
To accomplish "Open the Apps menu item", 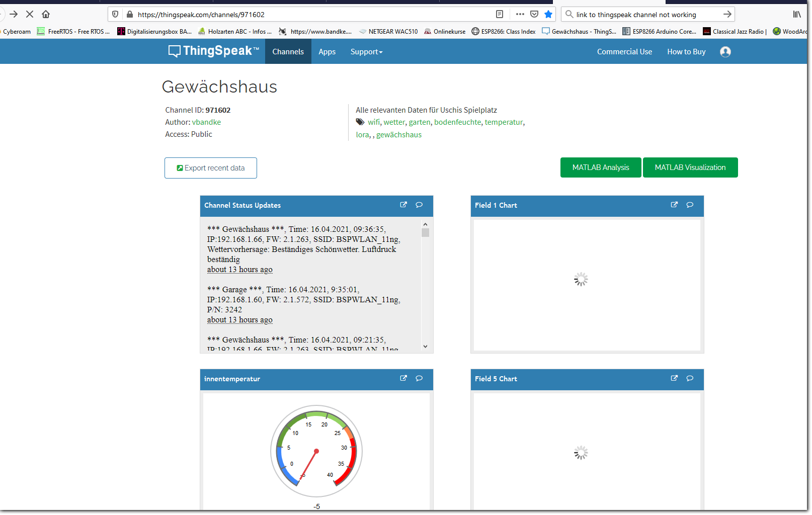I will [327, 52].
